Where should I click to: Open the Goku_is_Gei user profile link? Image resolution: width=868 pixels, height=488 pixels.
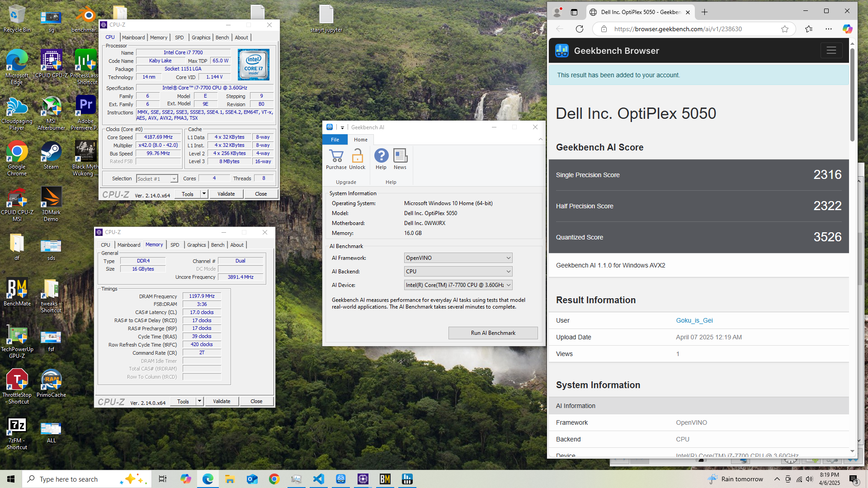(x=694, y=320)
